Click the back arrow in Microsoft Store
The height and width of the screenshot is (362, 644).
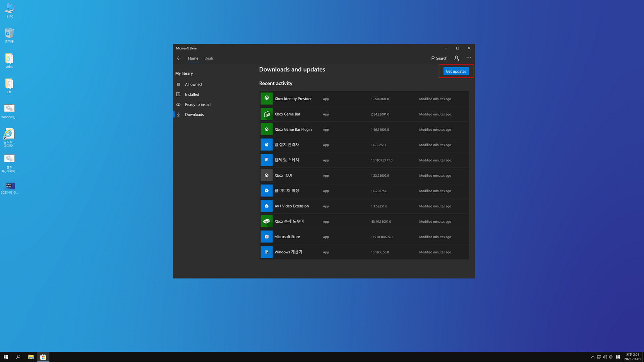point(179,58)
